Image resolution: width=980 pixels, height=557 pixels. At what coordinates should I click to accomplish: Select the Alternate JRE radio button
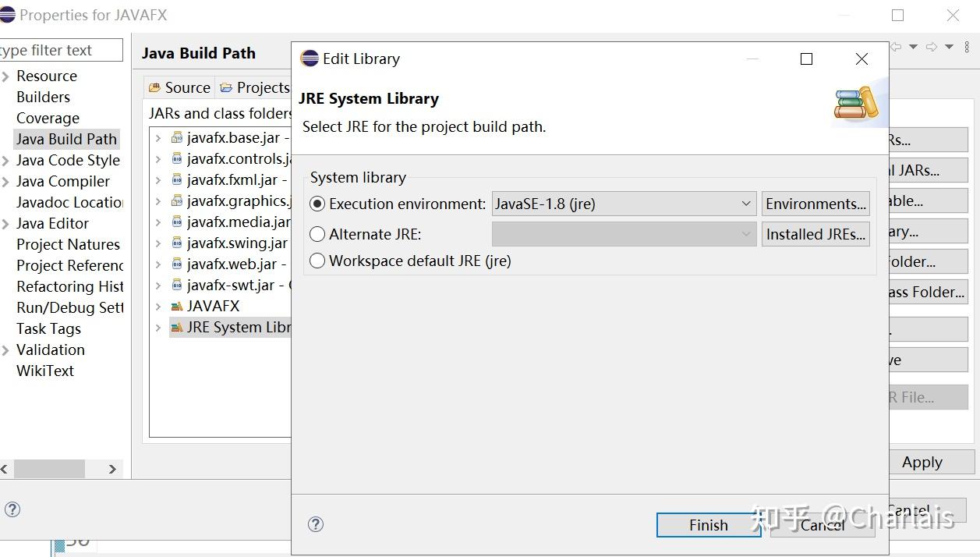pyautogui.click(x=317, y=234)
